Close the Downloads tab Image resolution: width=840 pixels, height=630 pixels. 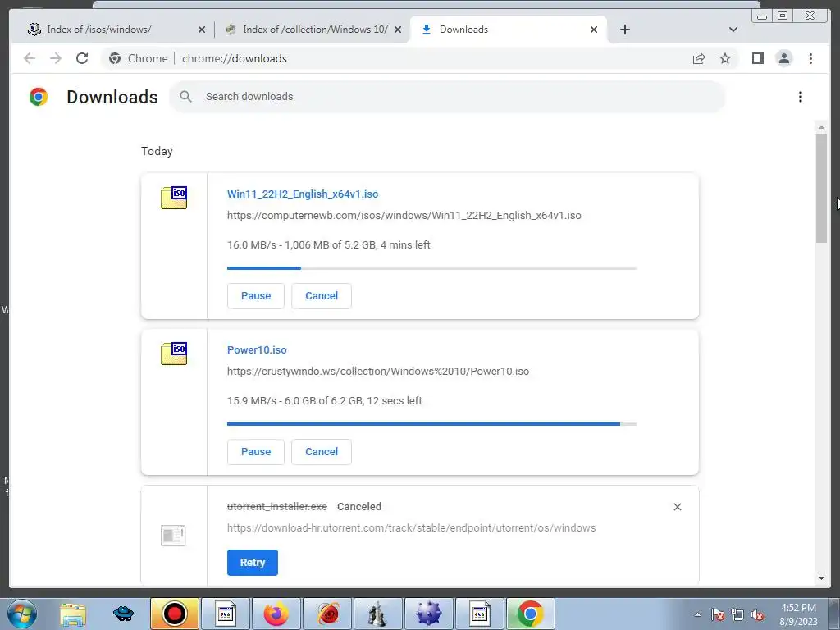pyautogui.click(x=594, y=30)
